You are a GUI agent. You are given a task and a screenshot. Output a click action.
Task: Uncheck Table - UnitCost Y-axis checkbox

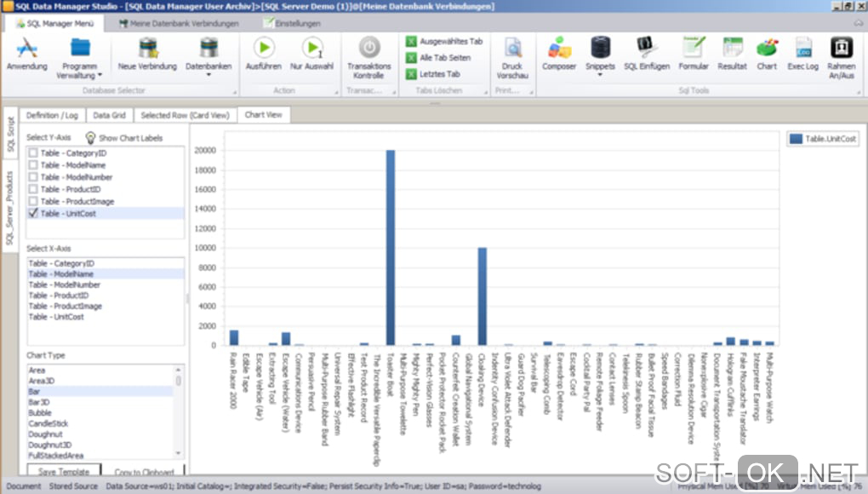(33, 213)
